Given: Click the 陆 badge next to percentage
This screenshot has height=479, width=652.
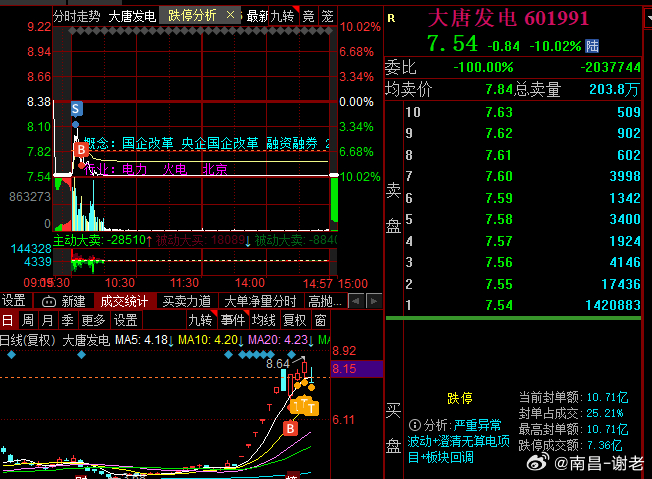Looking at the screenshot, I should click(592, 46).
